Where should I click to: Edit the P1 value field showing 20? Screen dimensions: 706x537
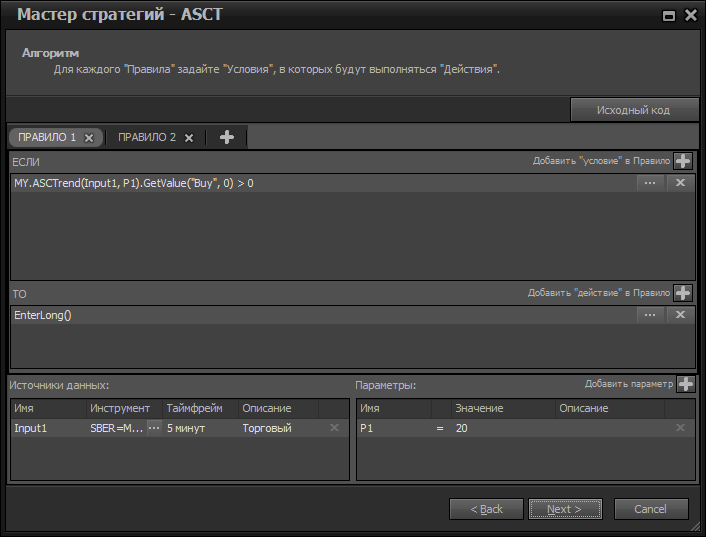[500, 428]
